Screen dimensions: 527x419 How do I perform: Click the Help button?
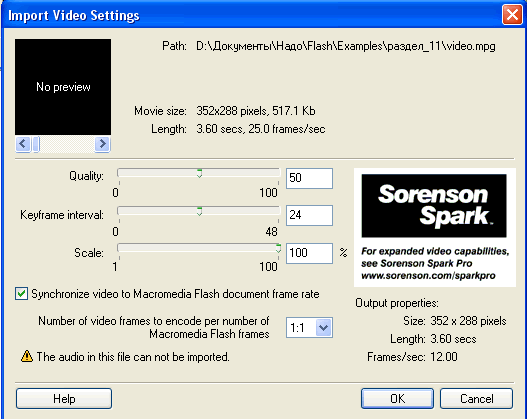pos(64,399)
